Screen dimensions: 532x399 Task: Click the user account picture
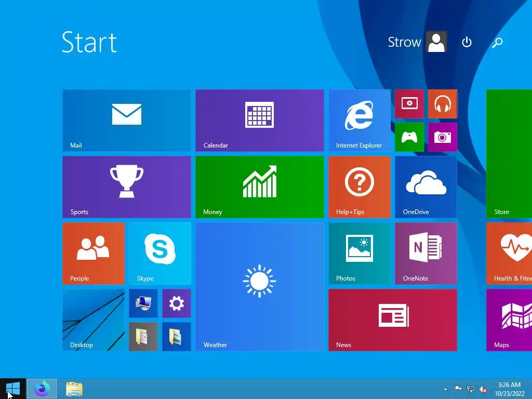436,42
